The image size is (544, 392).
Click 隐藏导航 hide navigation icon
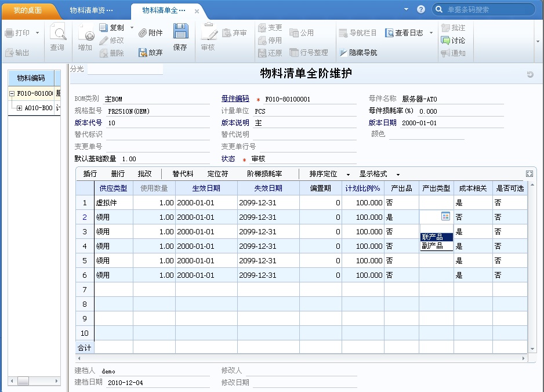(343, 52)
